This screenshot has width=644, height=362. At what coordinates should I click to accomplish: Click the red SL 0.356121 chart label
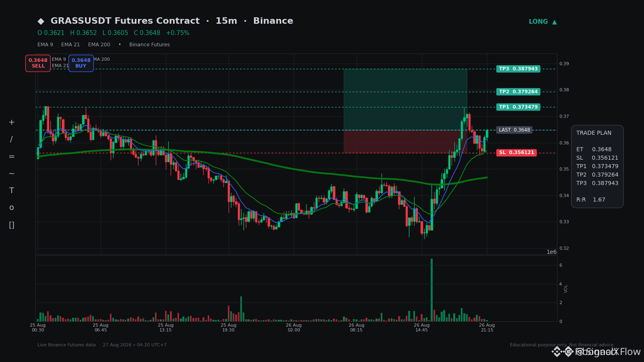(516, 153)
